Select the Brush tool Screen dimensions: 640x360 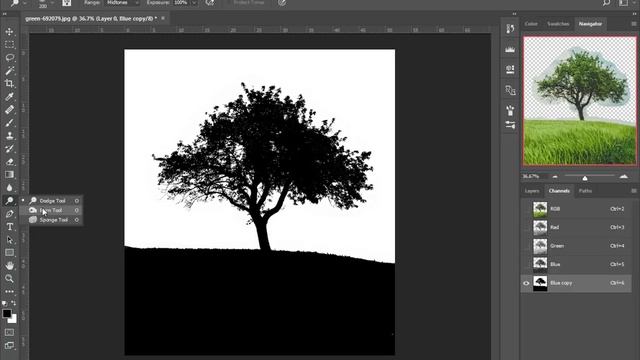[x=9, y=123]
